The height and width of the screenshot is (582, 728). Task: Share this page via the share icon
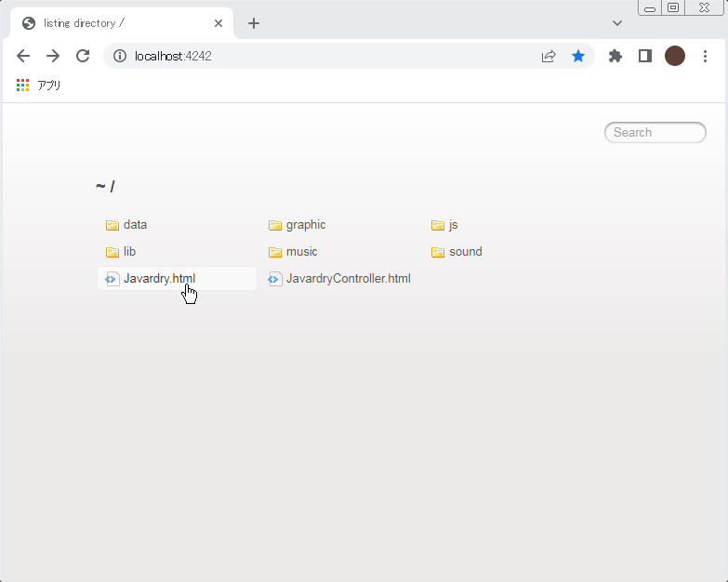point(549,56)
